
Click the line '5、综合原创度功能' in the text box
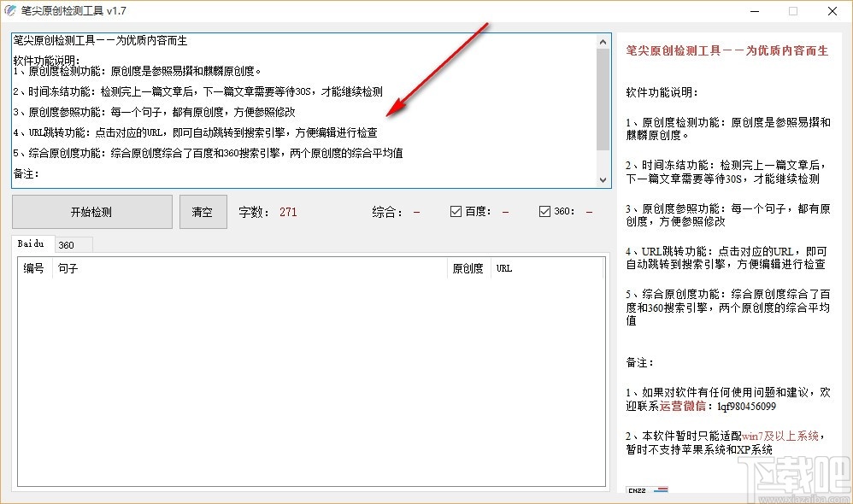click(208, 153)
